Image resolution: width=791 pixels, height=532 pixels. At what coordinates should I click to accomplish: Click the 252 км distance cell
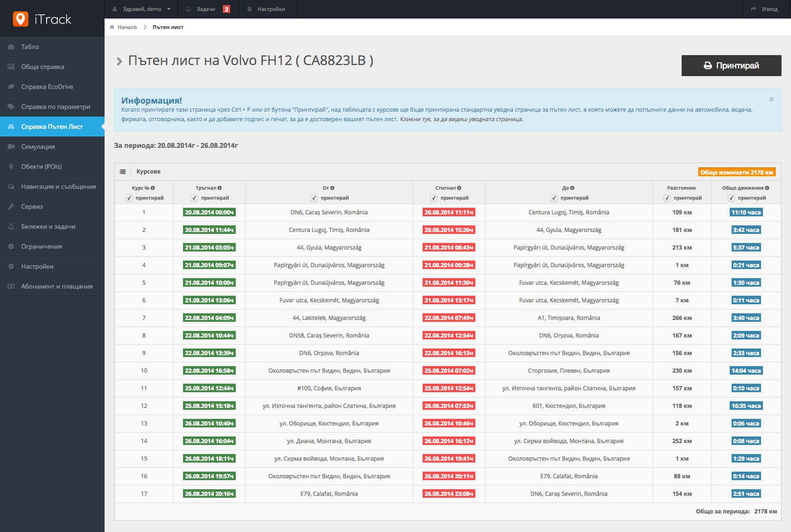(x=682, y=441)
